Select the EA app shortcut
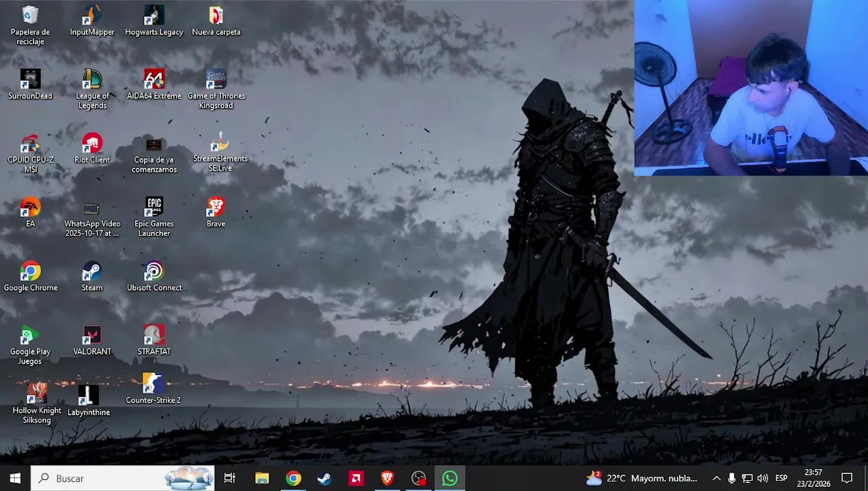The width and height of the screenshot is (868, 491). pos(30,213)
